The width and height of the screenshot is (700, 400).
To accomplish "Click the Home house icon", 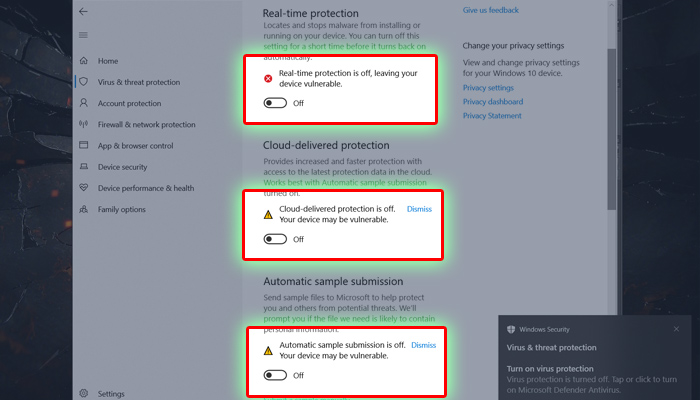I will tap(83, 61).
